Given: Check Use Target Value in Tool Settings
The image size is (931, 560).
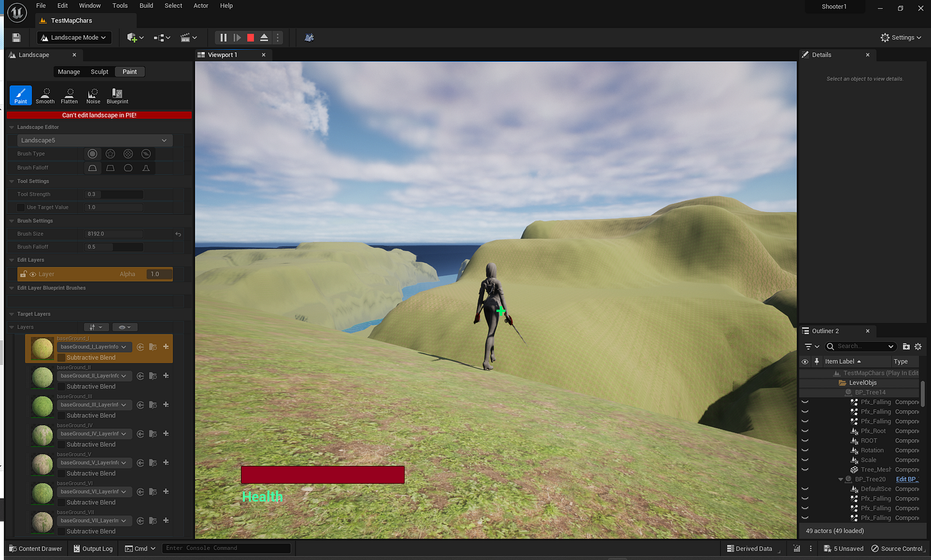Looking at the screenshot, I should [x=19, y=207].
